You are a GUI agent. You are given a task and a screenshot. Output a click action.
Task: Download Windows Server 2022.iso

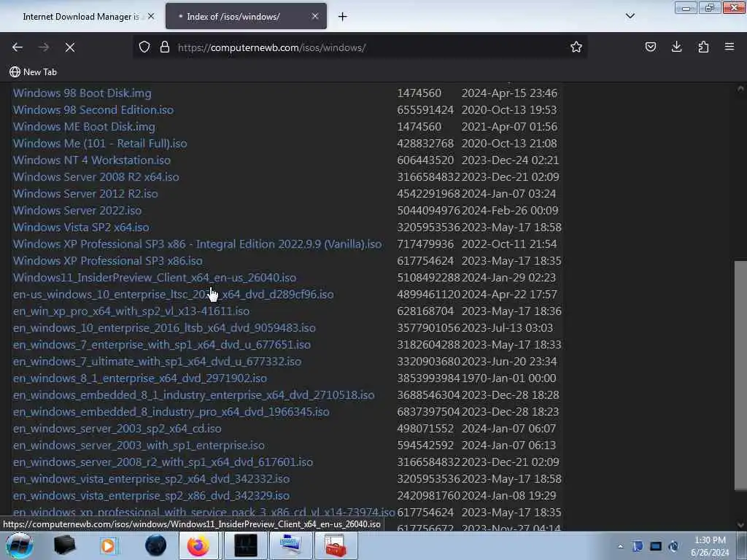click(x=77, y=210)
